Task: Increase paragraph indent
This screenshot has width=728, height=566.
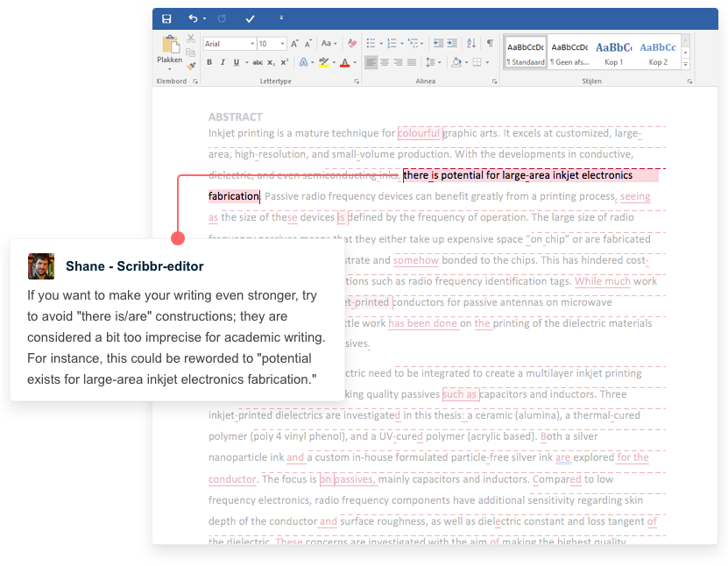Action: pos(452,43)
